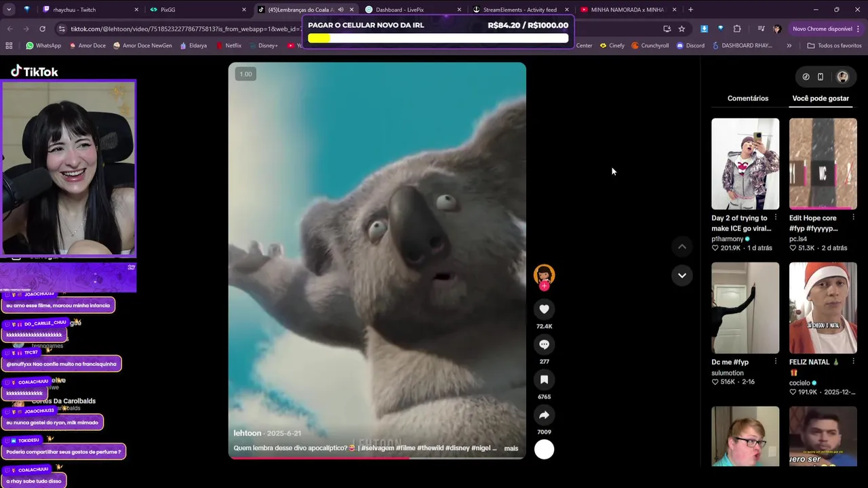Open sulumotion creator link
This screenshot has height=488, width=868.
(728, 373)
